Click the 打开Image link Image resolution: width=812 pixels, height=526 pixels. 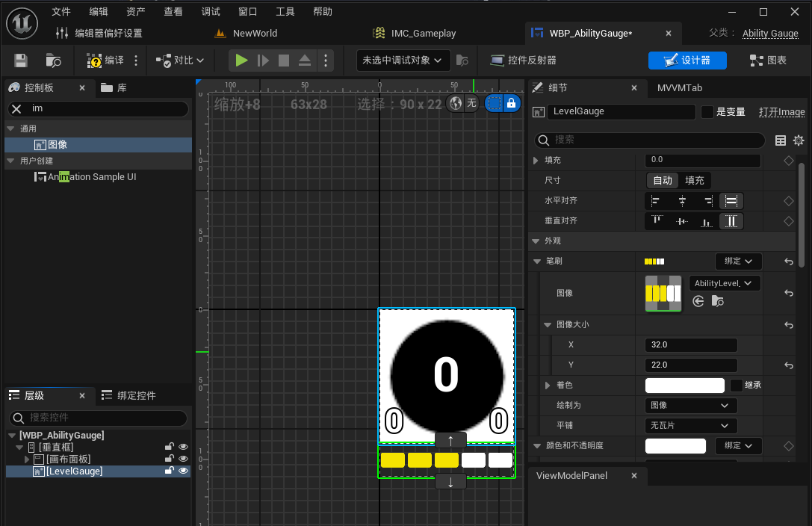(x=781, y=112)
